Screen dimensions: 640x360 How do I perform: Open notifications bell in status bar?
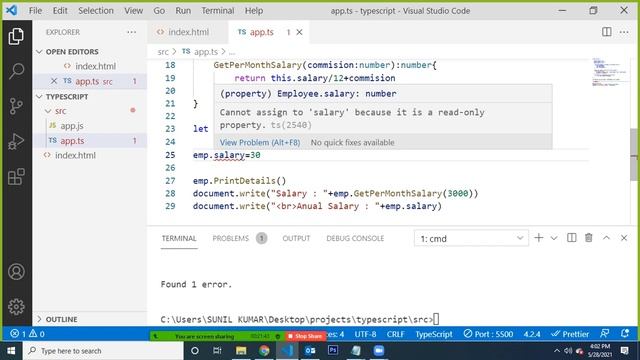tap(624, 333)
